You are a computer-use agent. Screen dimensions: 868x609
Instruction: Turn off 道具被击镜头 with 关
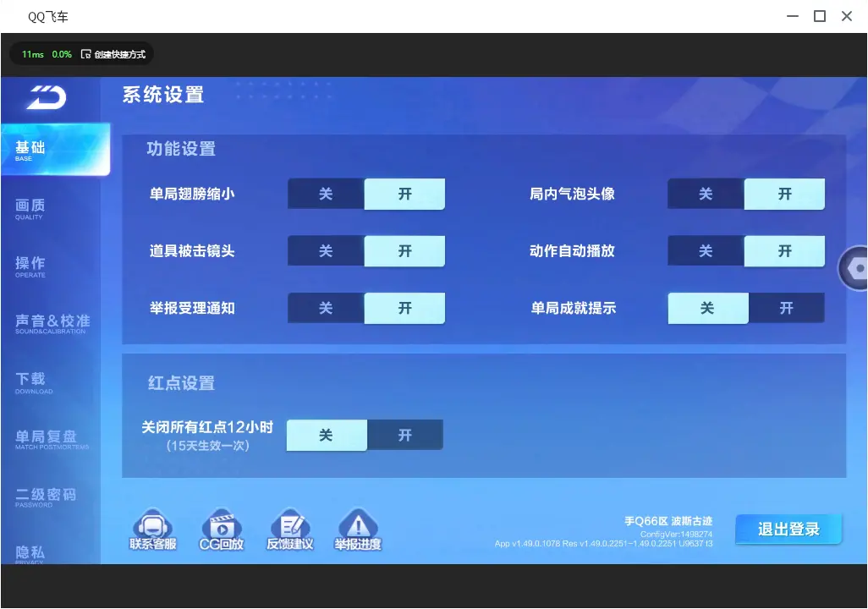tap(326, 251)
